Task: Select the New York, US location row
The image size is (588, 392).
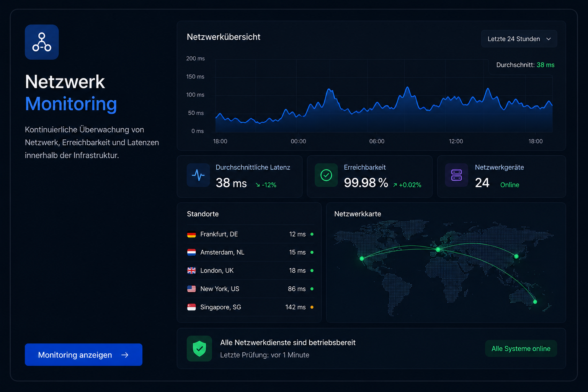Action: (250, 289)
